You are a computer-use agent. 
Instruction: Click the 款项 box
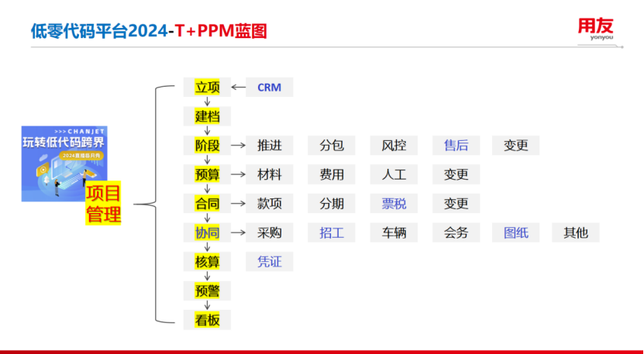click(270, 203)
